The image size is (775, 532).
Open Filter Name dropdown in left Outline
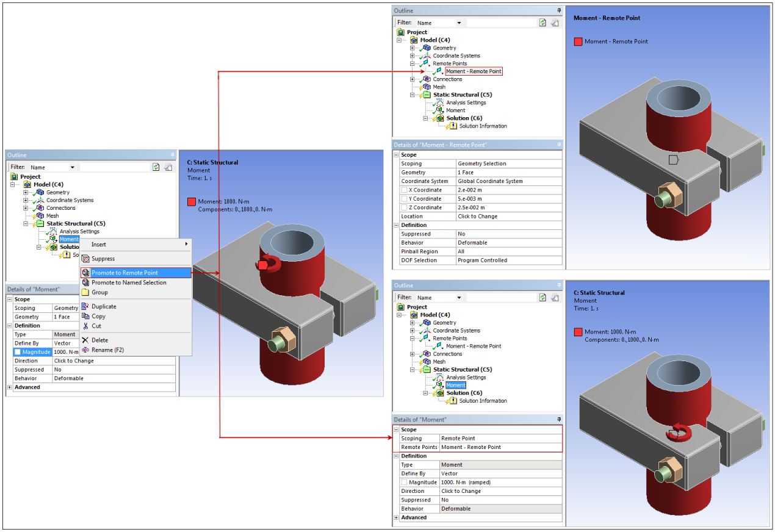click(x=72, y=167)
